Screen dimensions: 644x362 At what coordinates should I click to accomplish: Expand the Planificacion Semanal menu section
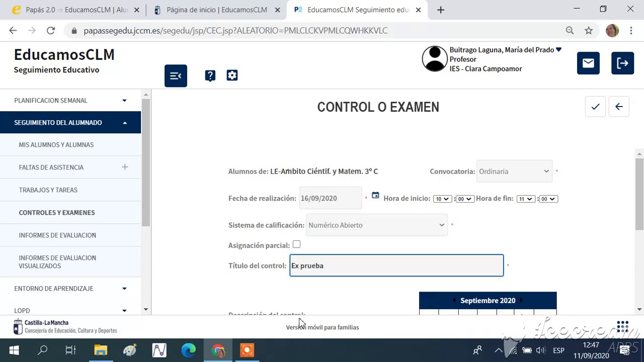[x=70, y=101]
